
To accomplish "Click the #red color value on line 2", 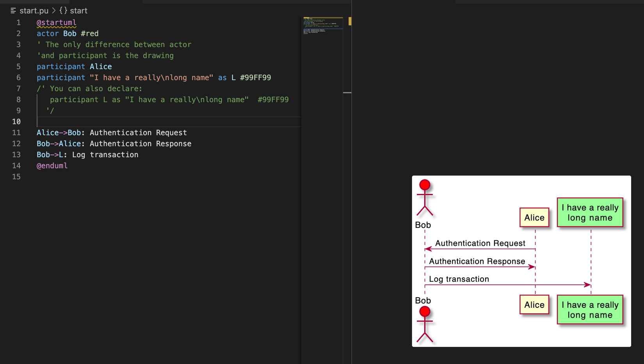I will [x=89, y=34].
